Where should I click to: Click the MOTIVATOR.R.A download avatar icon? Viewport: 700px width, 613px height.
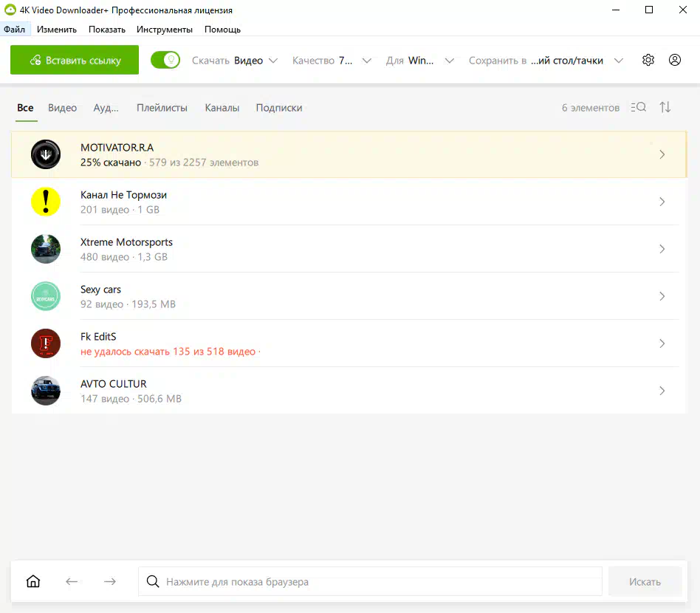pos(46,154)
